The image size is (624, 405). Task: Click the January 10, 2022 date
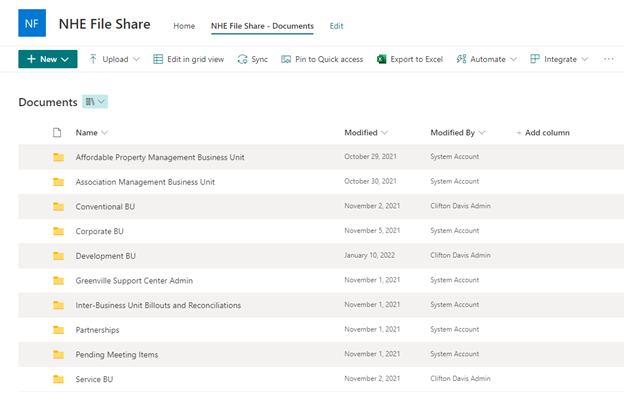tap(370, 255)
